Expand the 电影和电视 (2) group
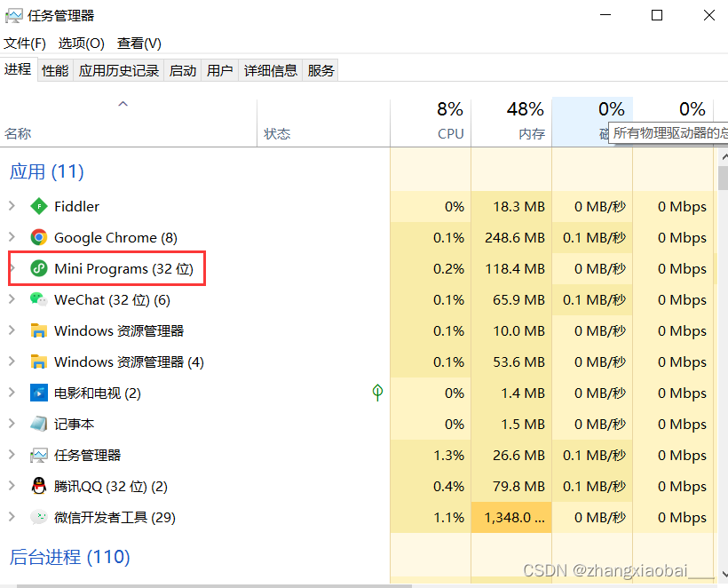 (x=12, y=393)
